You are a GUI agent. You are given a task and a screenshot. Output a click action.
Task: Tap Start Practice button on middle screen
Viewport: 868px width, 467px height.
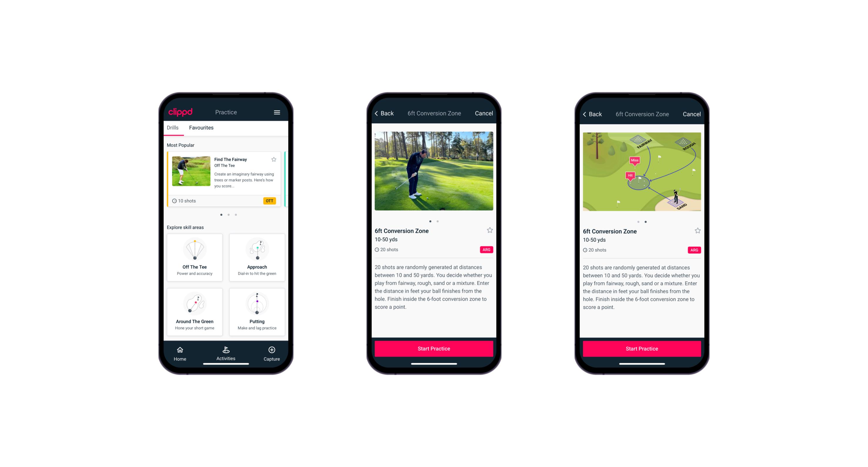pos(434,348)
